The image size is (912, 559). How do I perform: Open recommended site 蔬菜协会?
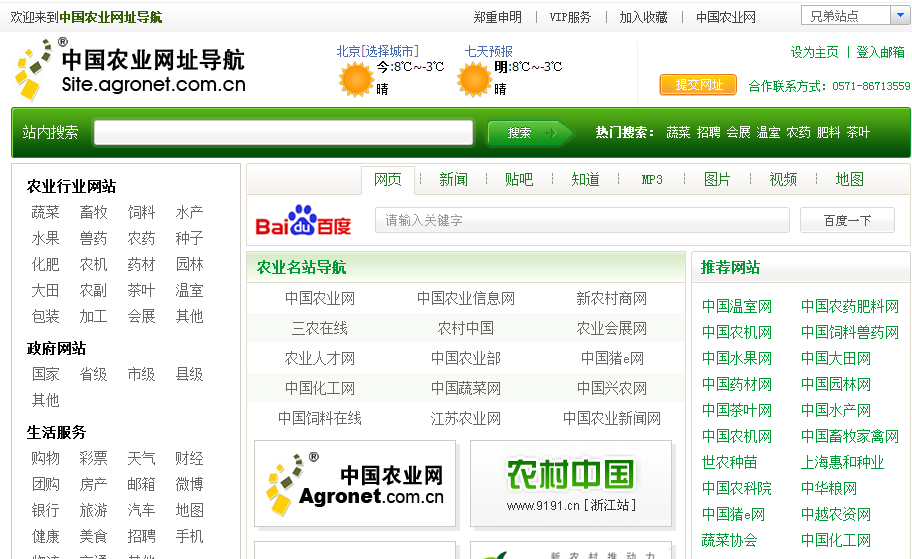coord(729,540)
